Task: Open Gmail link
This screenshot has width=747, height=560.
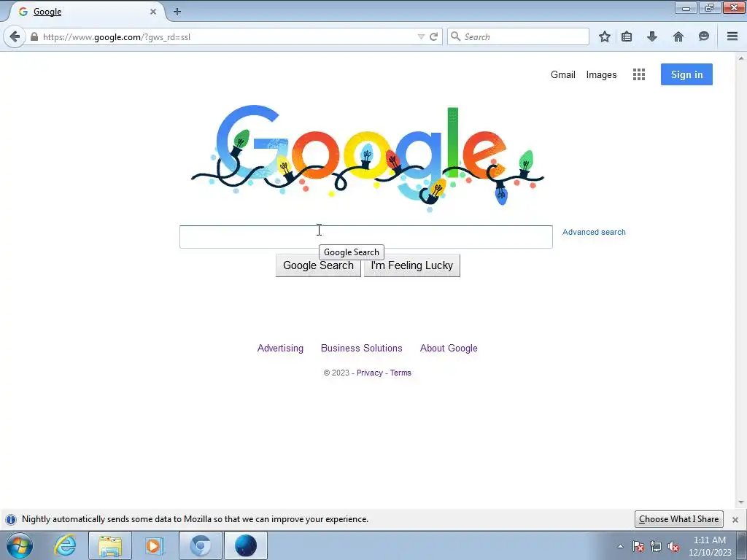Action: [x=562, y=75]
